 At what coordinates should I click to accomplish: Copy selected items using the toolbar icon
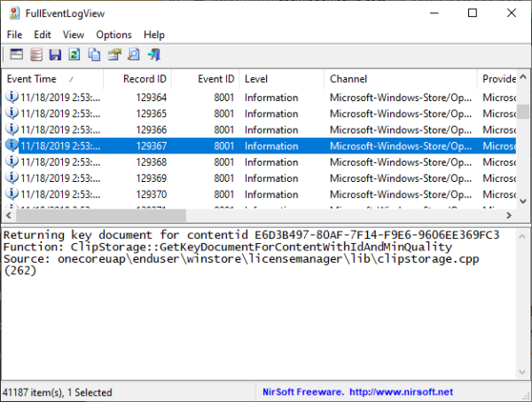click(x=94, y=55)
